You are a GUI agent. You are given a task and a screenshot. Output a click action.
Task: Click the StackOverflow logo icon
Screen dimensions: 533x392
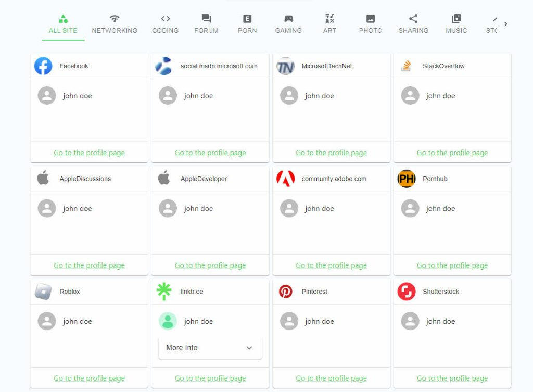[x=406, y=66]
